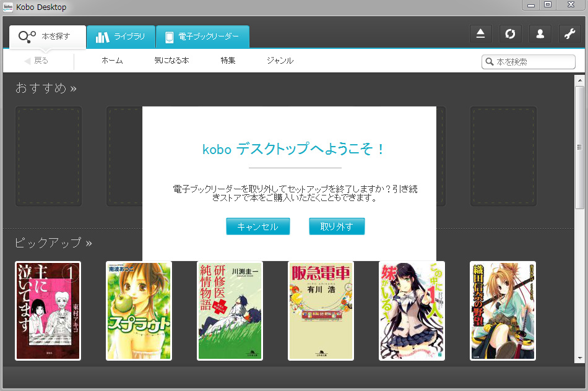Expand the ピックアップ » heading
Viewport: 588px width, 391px height.
[53, 243]
